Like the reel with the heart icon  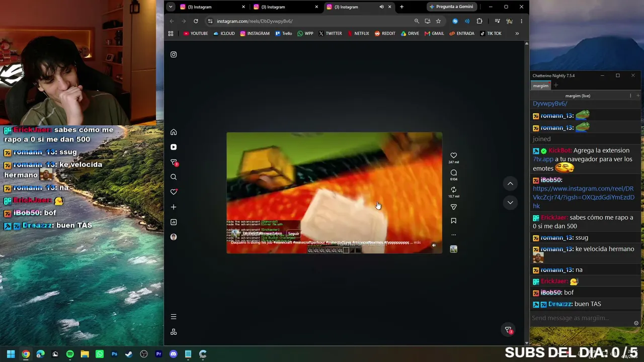[453, 155]
